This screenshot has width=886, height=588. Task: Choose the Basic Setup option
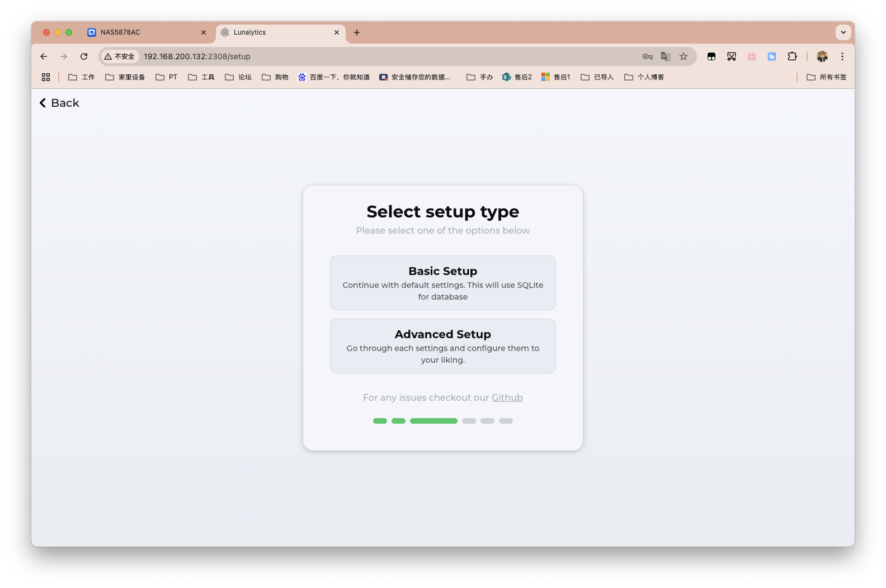(442, 283)
